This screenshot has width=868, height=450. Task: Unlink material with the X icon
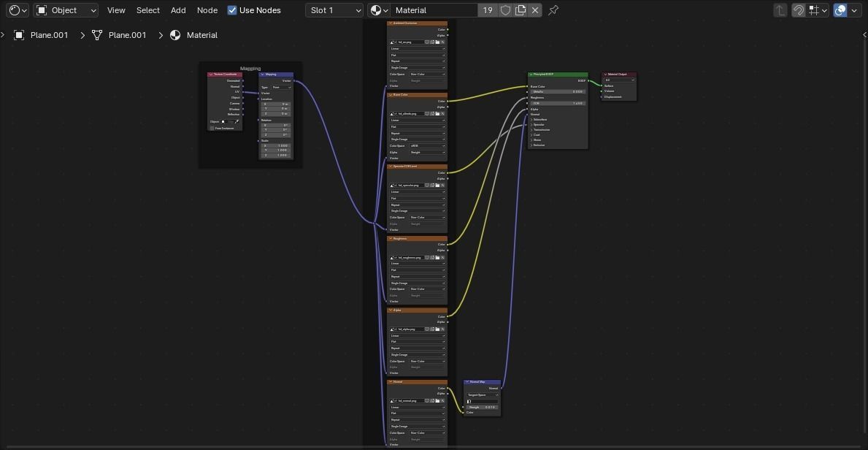535,10
